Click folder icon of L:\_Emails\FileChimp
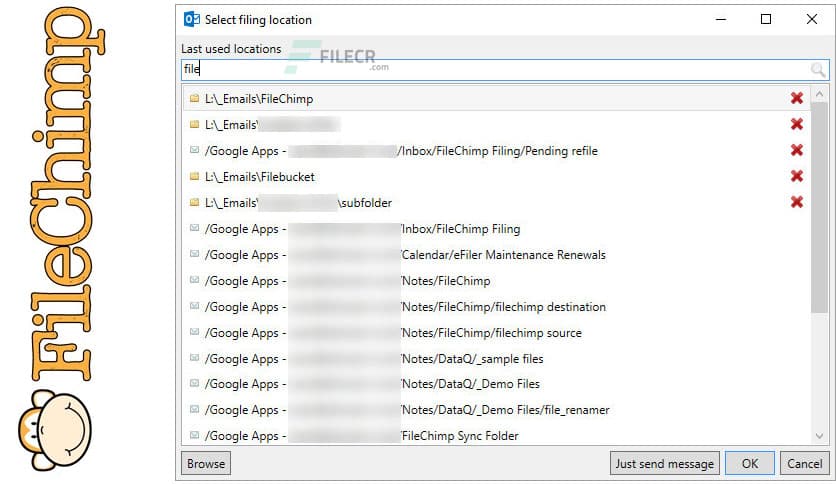Viewport: 836px width, 484px height. (195, 98)
